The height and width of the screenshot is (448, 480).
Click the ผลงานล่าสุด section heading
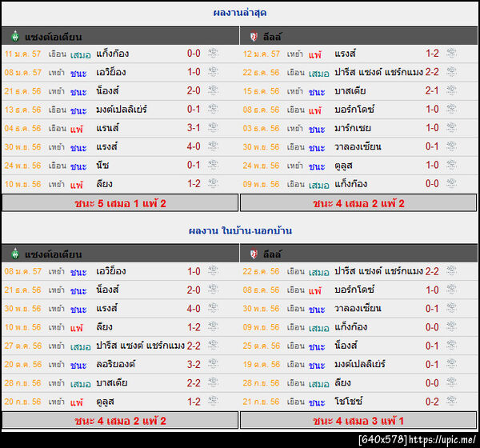point(240,13)
